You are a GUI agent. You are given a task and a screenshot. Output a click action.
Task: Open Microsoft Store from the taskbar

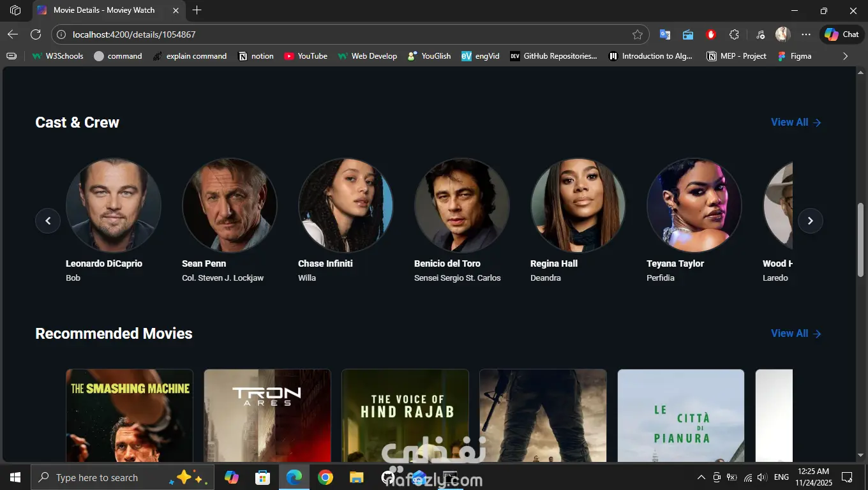pyautogui.click(x=262, y=477)
